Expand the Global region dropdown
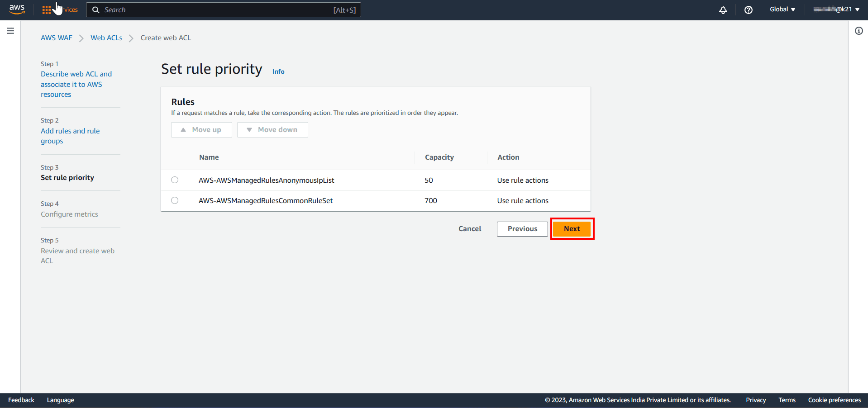The height and width of the screenshot is (408, 868). [x=782, y=9]
